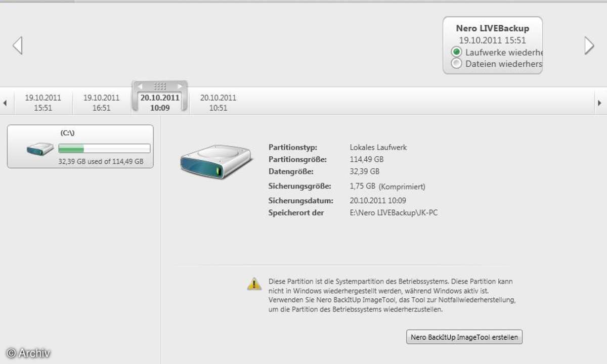Select the "Laufwerke wiederhe…" radio button

click(457, 52)
